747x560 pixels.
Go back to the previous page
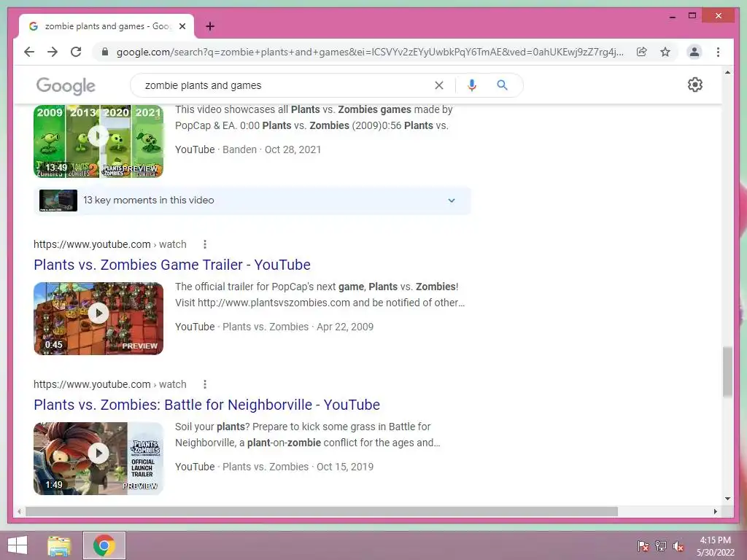[x=29, y=52]
